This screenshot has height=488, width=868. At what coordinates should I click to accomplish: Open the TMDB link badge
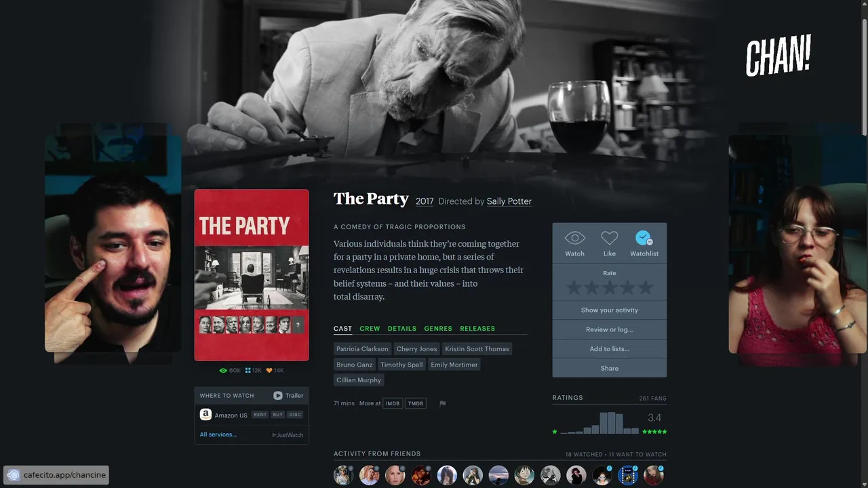[x=416, y=403]
